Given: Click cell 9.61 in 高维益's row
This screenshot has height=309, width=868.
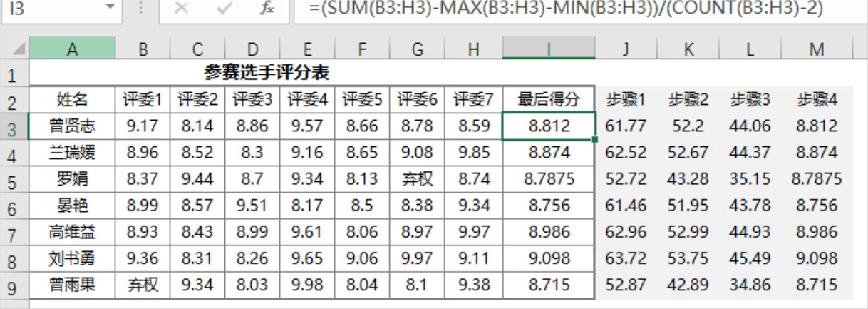Looking at the screenshot, I should (307, 232).
